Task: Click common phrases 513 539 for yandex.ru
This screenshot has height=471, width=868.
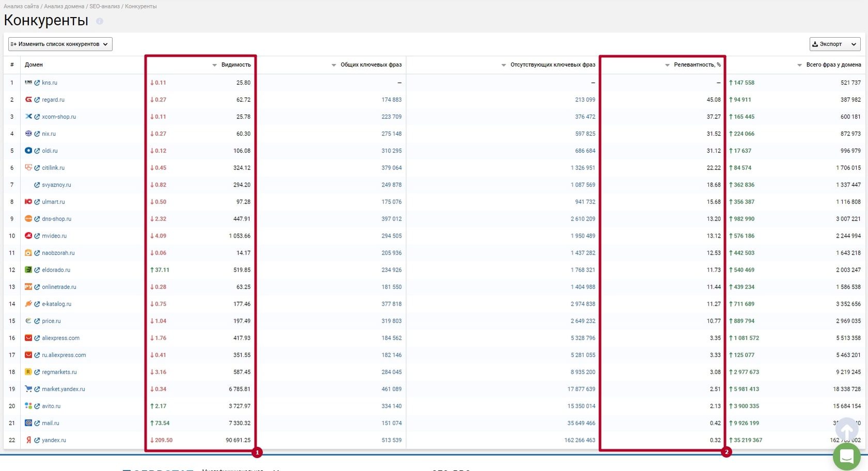Action: click(392, 441)
